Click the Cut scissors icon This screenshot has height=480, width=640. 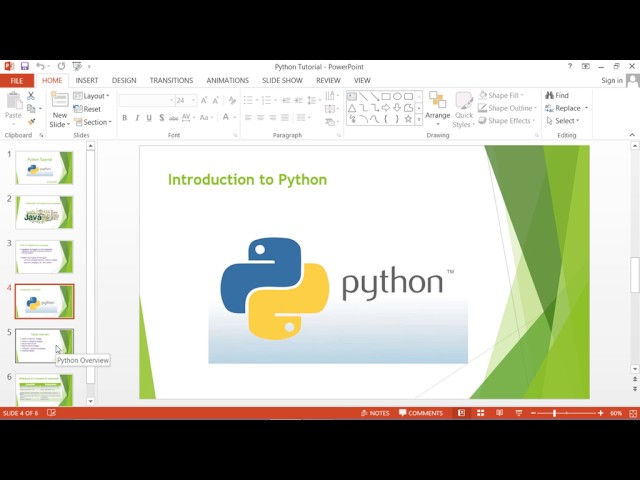coord(31,96)
